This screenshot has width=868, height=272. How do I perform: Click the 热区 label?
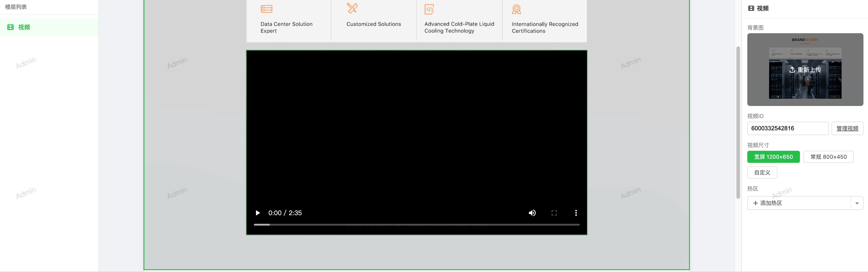coord(752,189)
